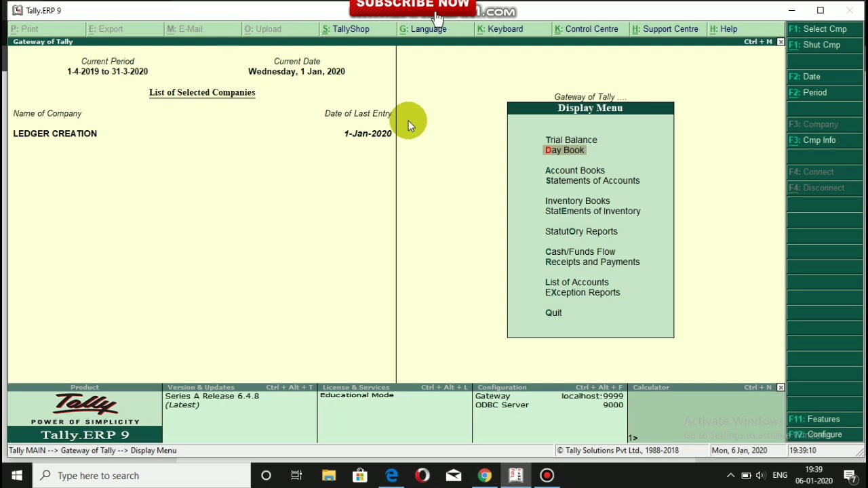Open File Explorer from taskbar

click(329, 475)
